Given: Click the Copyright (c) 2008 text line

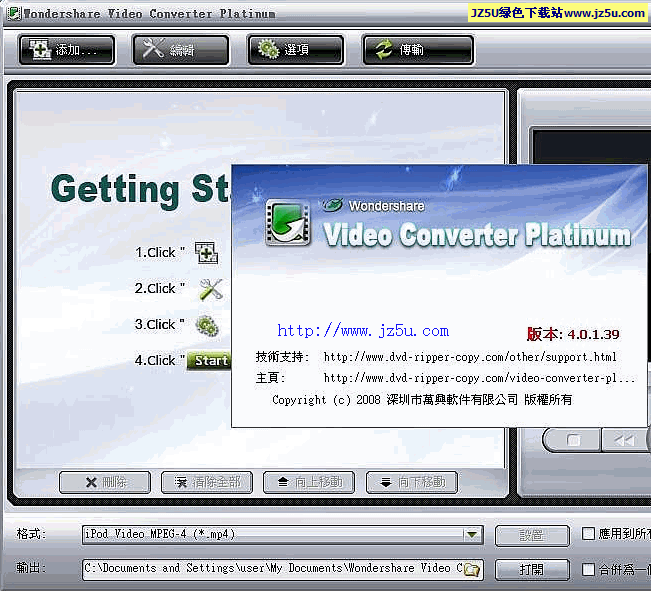Looking at the screenshot, I should 422,400.
